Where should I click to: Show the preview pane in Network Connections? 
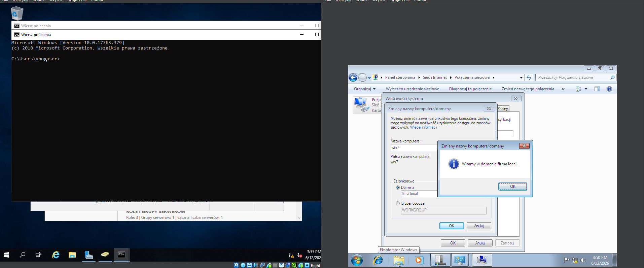[x=597, y=89]
